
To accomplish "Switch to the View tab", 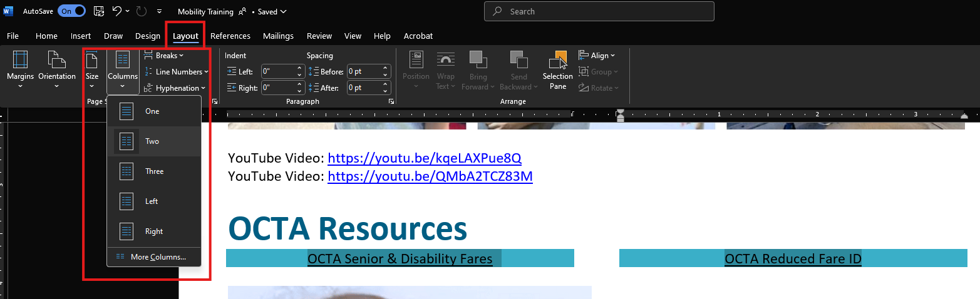I will pos(353,36).
